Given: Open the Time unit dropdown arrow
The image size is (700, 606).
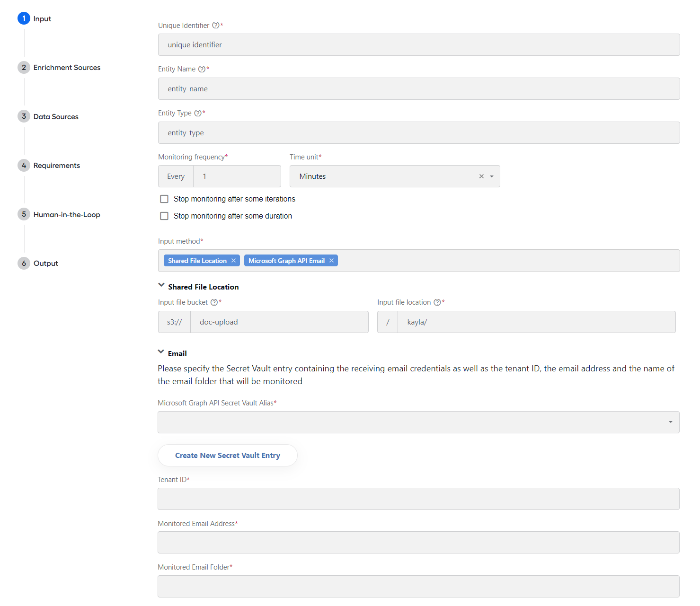Looking at the screenshot, I should pyautogui.click(x=492, y=176).
